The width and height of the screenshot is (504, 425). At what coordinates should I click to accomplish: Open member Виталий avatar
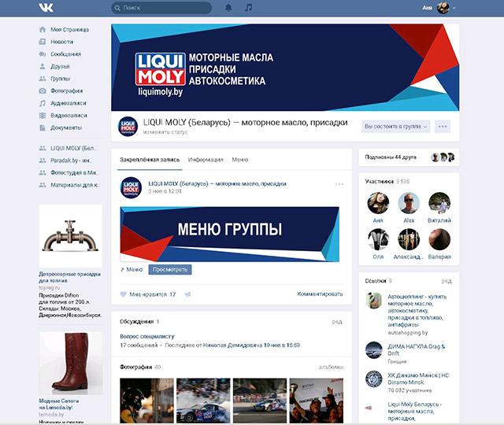(439, 203)
